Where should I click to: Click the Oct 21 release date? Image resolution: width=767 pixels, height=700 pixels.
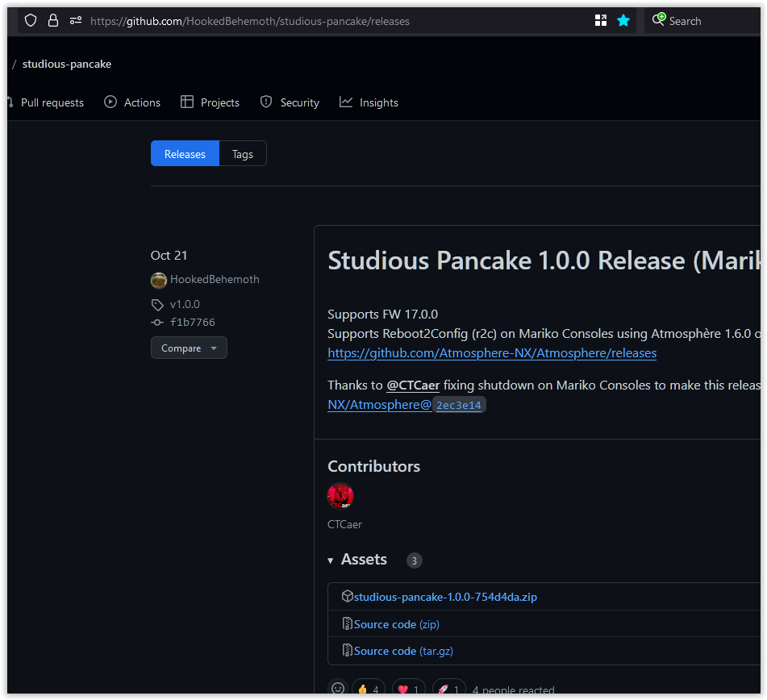coord(169,256)
